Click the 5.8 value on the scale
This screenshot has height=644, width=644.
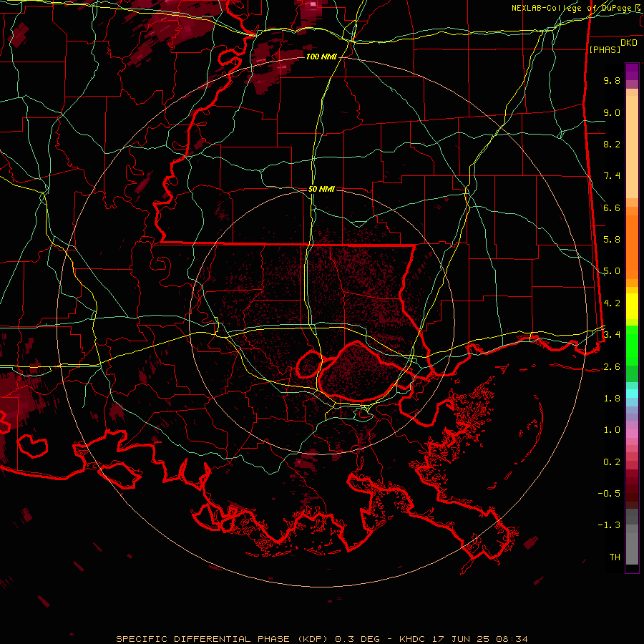tap(612, 240)
